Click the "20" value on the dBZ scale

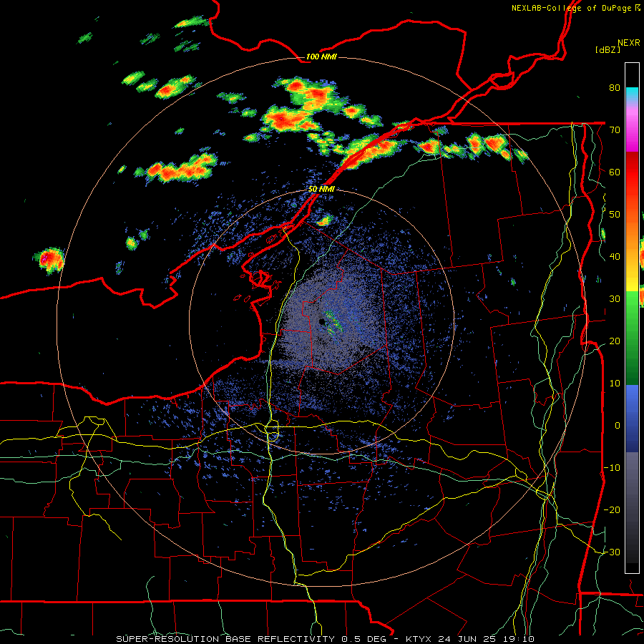pyautogui.click(x=615, y=341)
